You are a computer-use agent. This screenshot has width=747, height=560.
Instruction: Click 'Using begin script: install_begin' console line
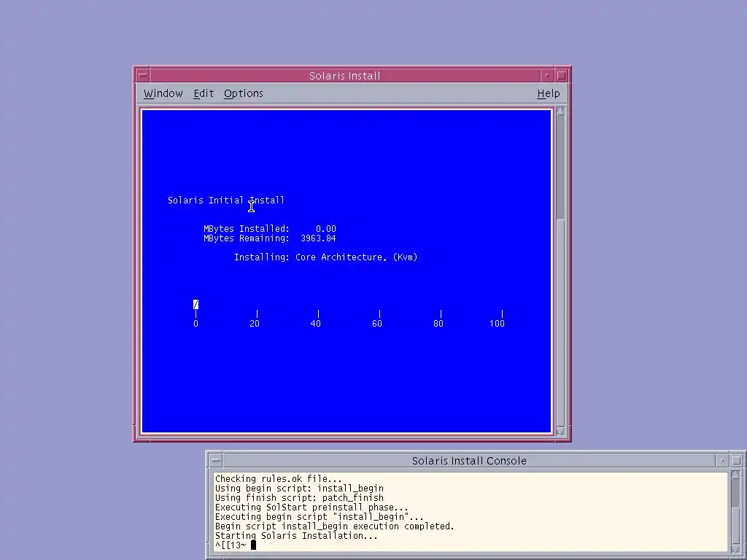[299, 488]
